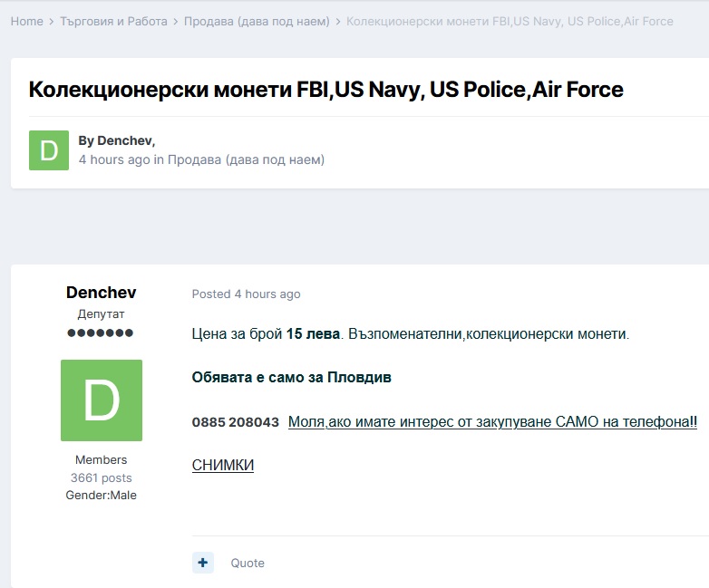This screenshot has height=588, width=709.
Task: Go to Home breadcrumb link
Action: pos(26,21)
